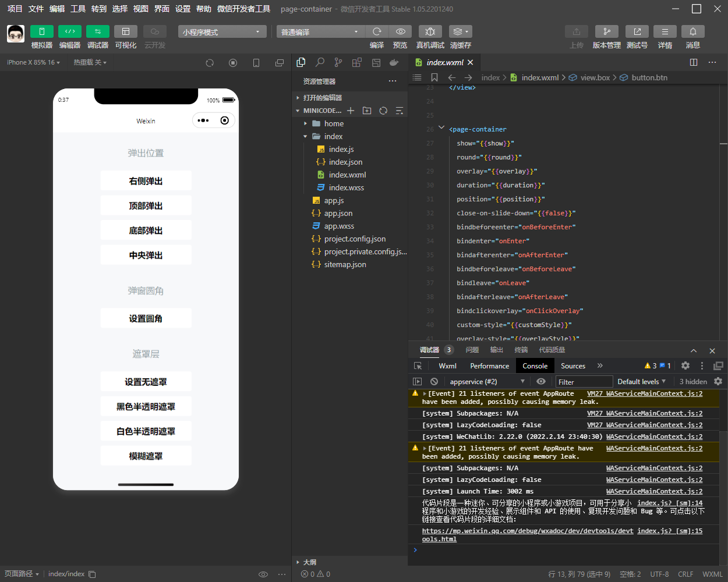728x582 pixels.
Task: Open DevTools settings gear beside warning counts
Action: 685,365
